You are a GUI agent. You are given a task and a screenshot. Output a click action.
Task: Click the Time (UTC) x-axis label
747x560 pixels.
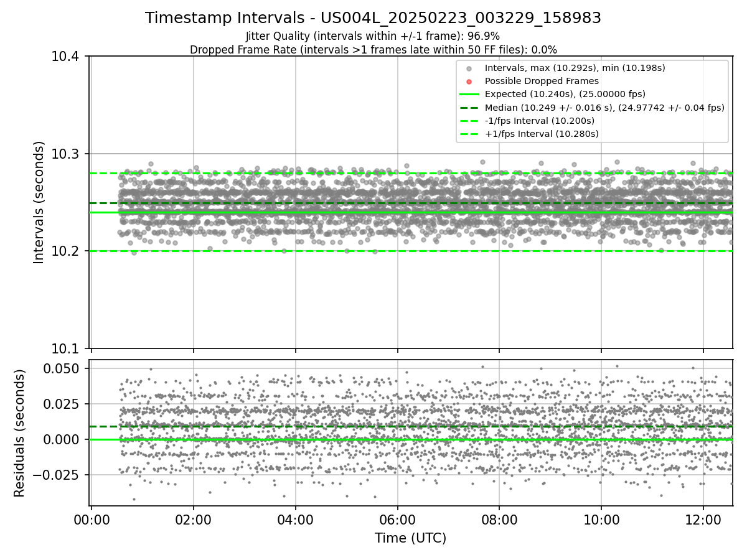pyautogui.click(x=410, y=538)
